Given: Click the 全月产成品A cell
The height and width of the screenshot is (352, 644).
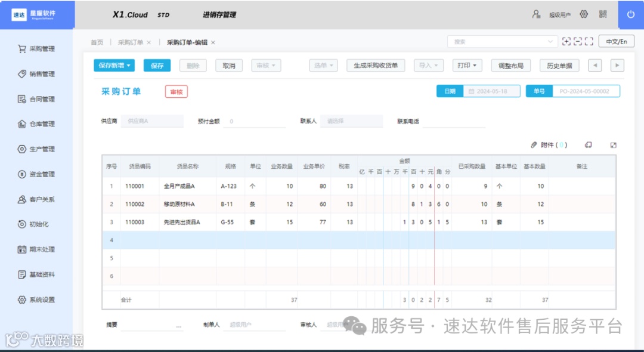Looking at the screenshot, I should pyautogui.click(x=187, y=186).
